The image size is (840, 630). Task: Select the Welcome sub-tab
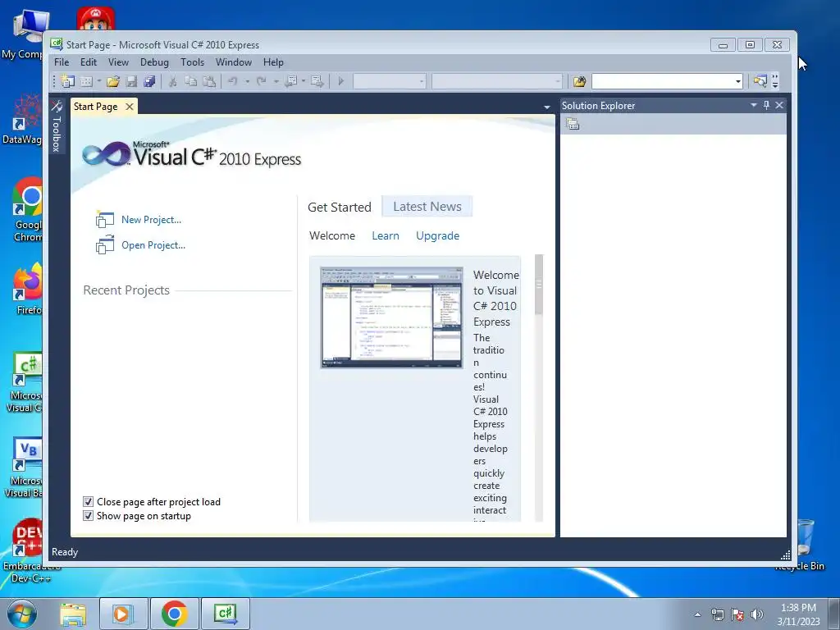coord(332,235)
